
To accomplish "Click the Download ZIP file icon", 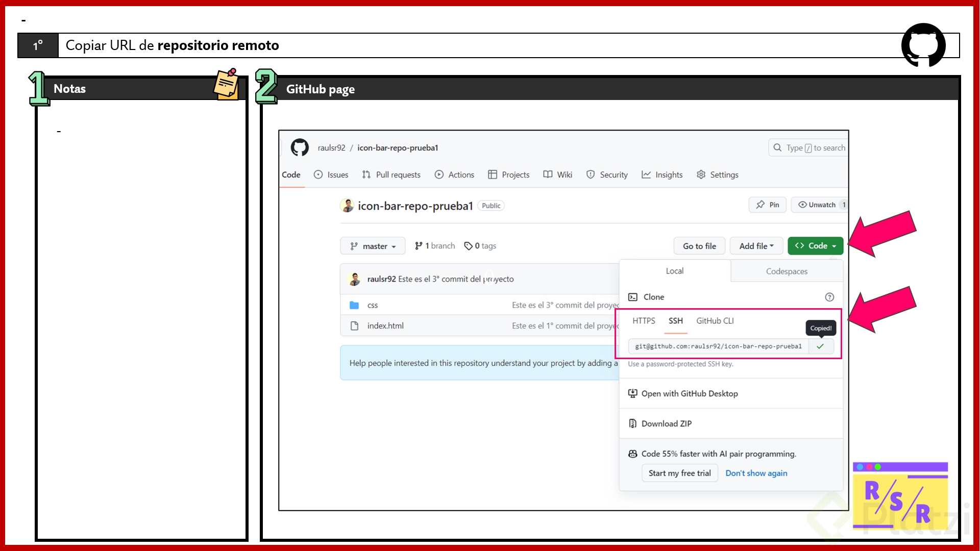I will [x=633, y=423].
